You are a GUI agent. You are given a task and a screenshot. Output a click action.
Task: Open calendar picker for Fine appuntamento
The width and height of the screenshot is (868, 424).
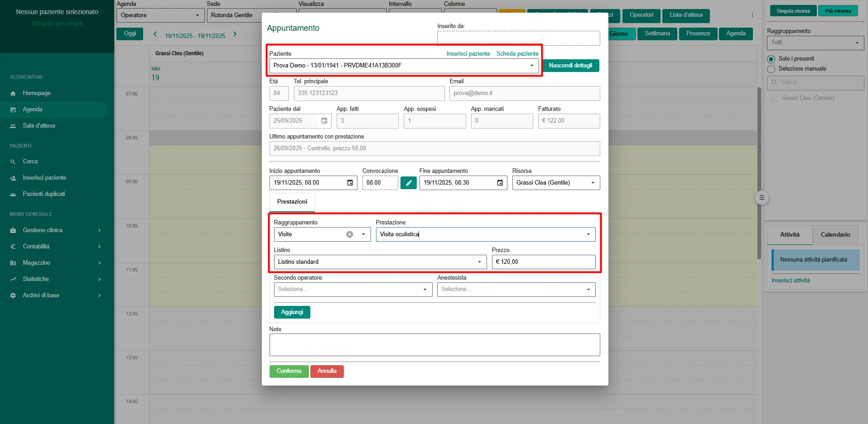[x=500, y=183]
